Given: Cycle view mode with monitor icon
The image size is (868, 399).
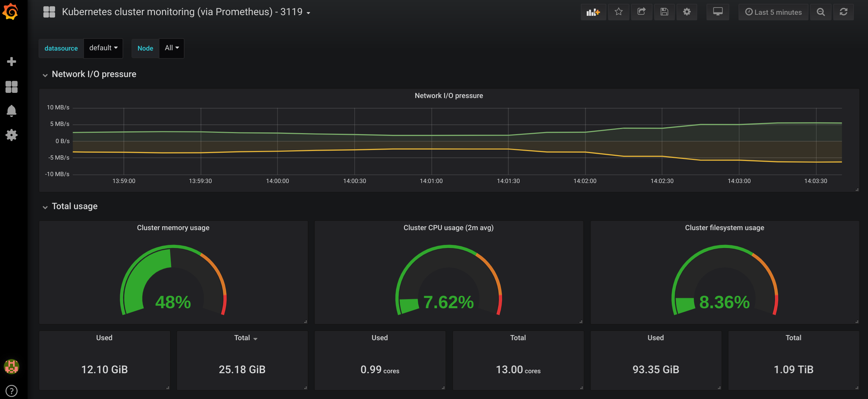Looking at the screenshot, I should (718, 12).
